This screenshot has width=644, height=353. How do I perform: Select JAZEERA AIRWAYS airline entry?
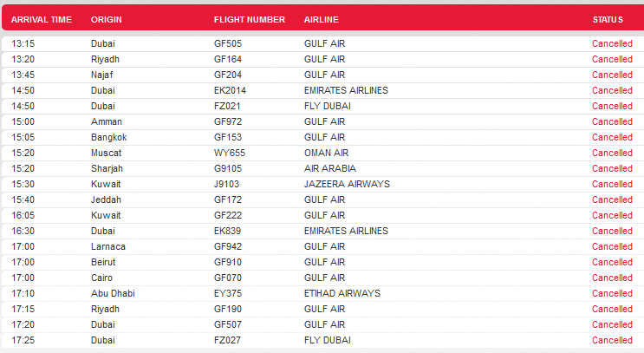[347, 184]
